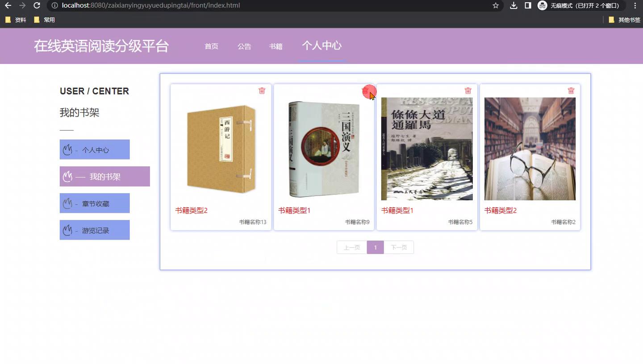Open 條條大道通羅馬 book cover thumbnail
The image size is (643, 364).
[427, 149]
